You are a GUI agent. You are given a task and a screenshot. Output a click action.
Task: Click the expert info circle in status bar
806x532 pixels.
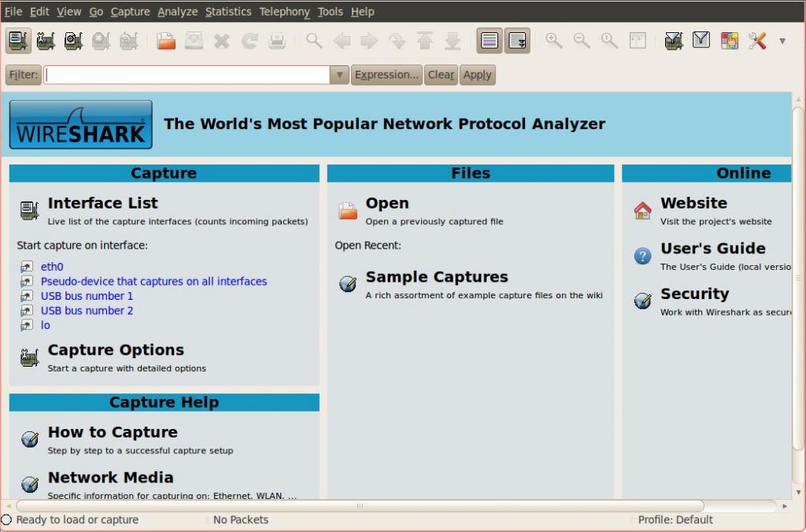(6, 519)
